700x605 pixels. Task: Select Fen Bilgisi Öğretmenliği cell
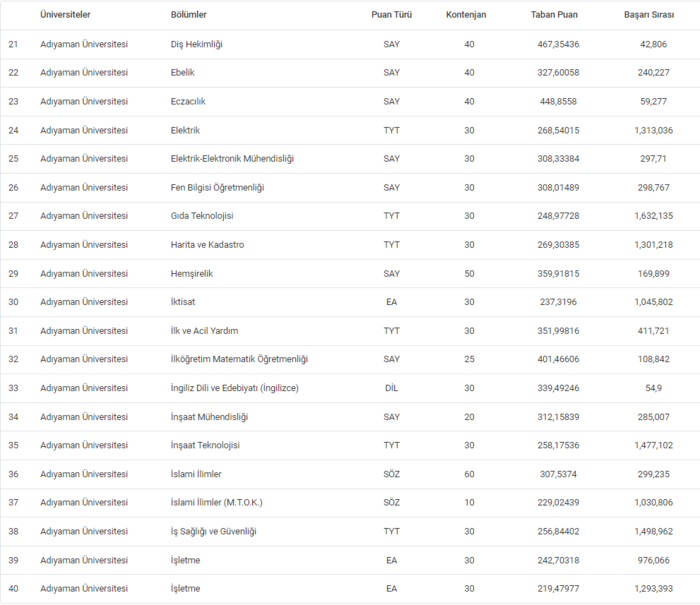pos(217,188)
